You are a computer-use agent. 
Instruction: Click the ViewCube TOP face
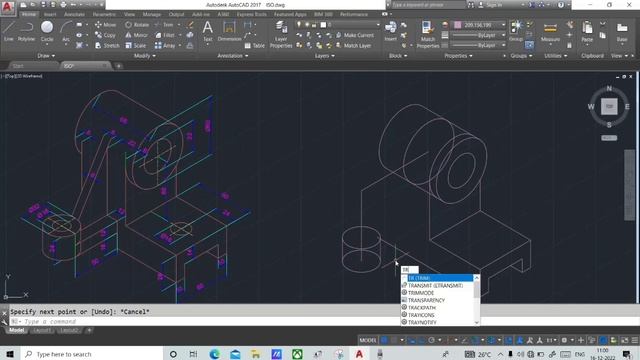(609, 107)
